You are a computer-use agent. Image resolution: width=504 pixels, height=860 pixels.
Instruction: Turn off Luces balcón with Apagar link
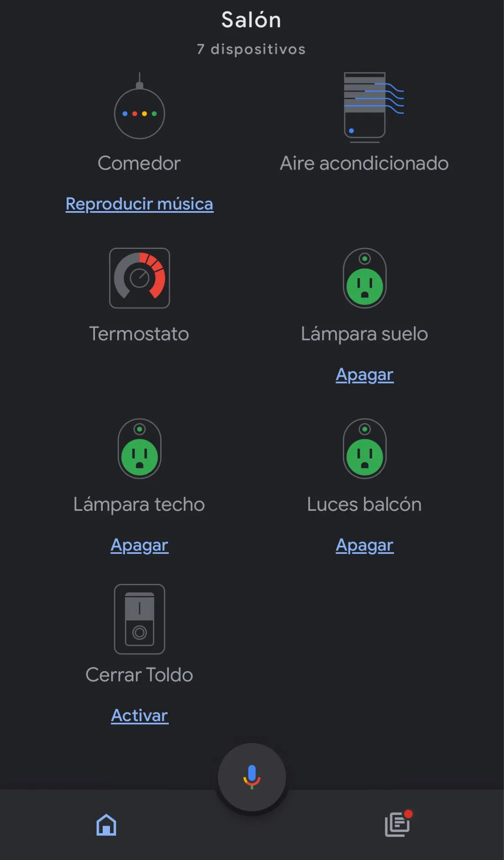click(x=365, y=545)
